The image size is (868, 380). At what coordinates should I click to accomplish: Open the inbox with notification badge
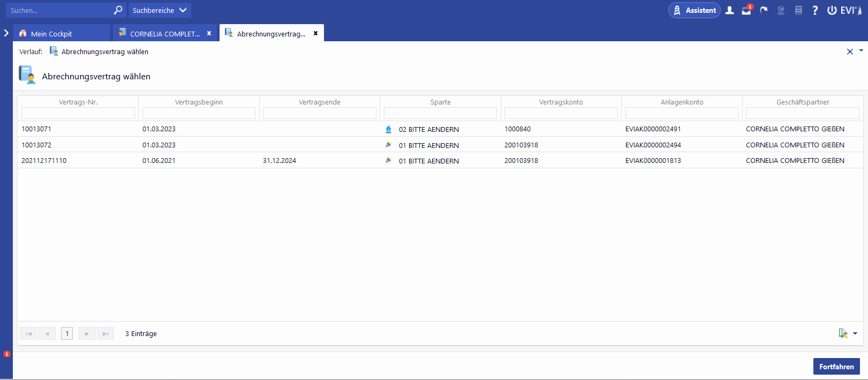pos(746,10)
